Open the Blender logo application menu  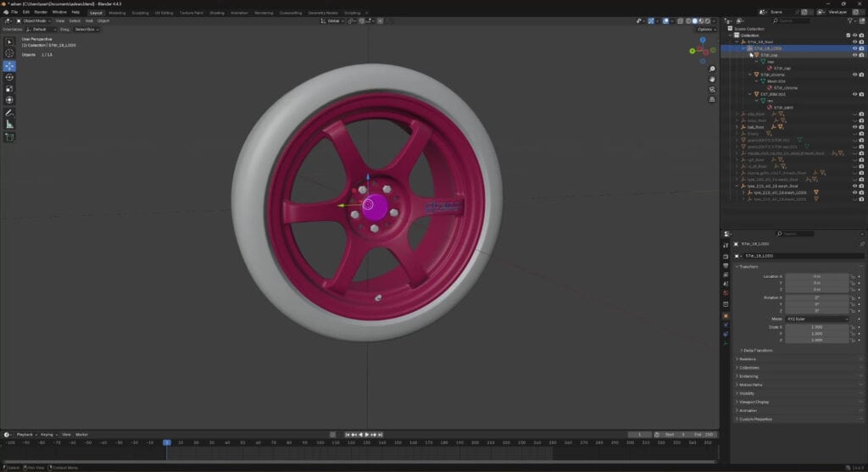6,12
